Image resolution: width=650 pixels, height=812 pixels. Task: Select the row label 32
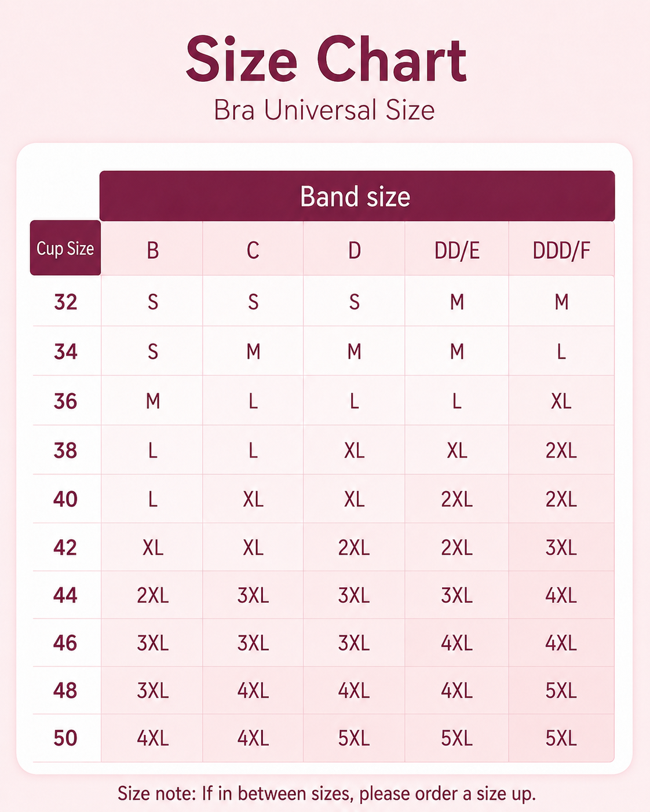65,302
